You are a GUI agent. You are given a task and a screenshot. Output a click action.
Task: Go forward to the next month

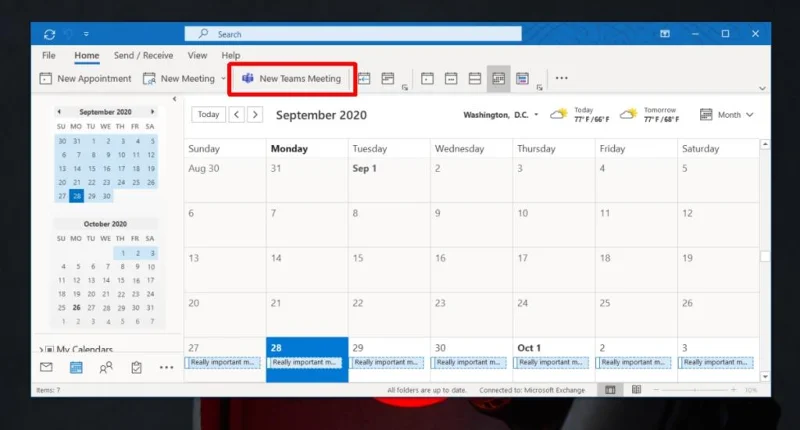point(255,114)
